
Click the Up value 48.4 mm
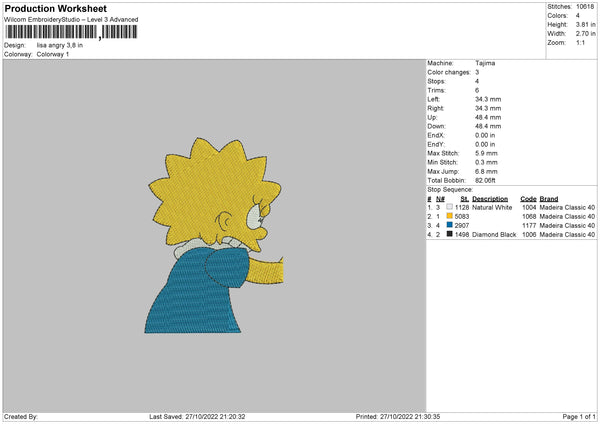pyautogui.click(x=488, y=117)
